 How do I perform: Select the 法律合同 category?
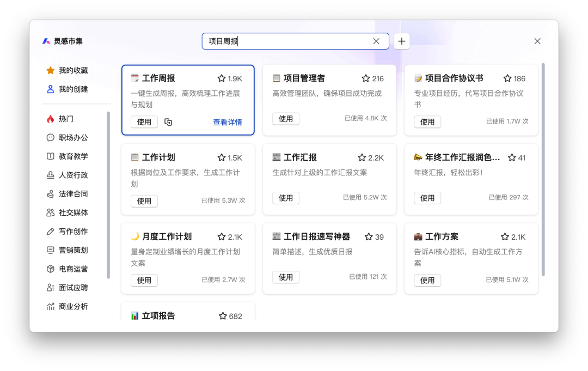[67, 194]
